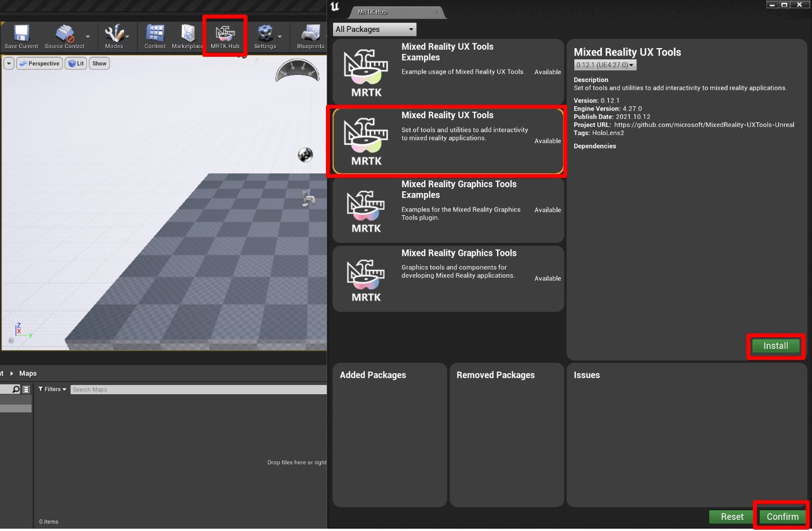Click the Unreal Engine logo in MRTK Hub window
Image resolution: width=812 pixels, height=531 pixels.
[335, 7]
